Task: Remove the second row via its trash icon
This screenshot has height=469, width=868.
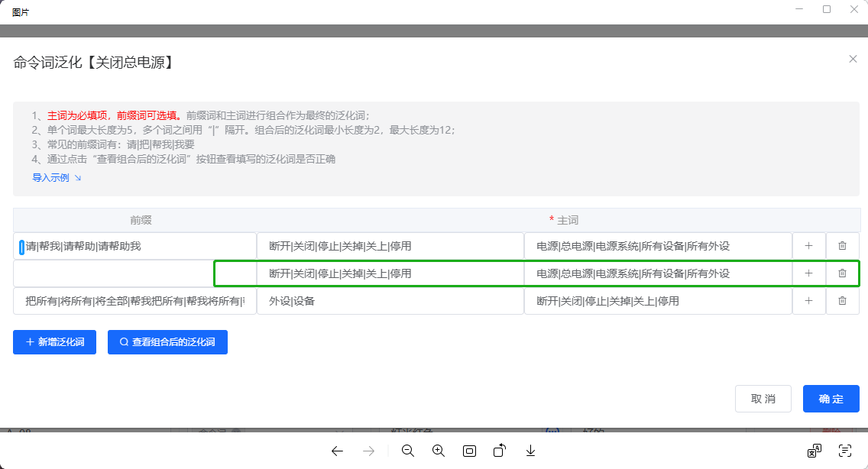Action: pyautogui.click(x=841, y=273)
